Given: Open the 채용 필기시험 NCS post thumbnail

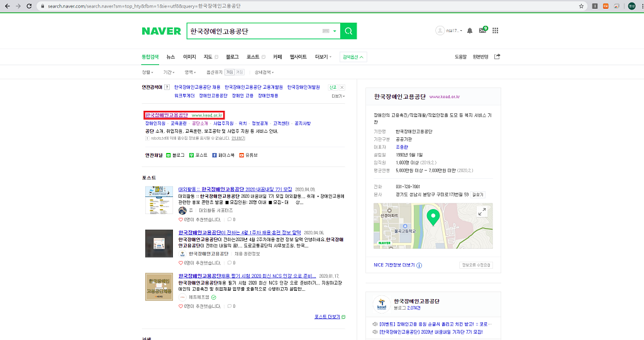Looking at the screenshot, I should (159, 286).
